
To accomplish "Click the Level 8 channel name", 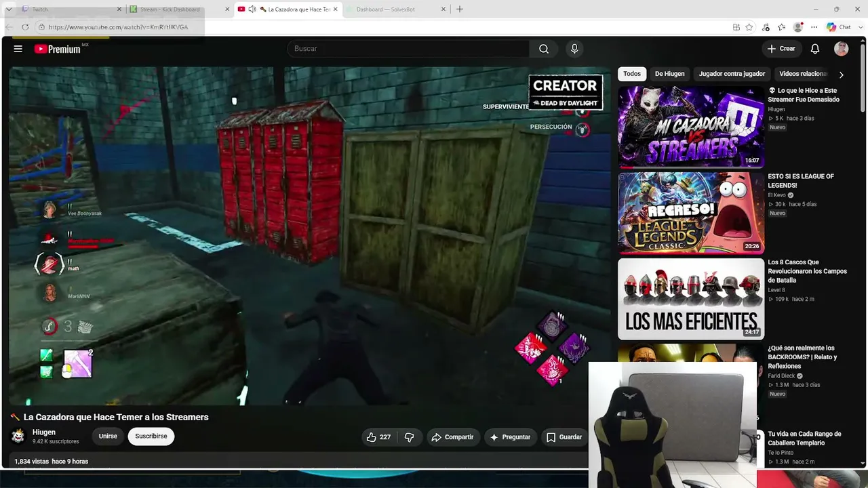I will 777,290.
